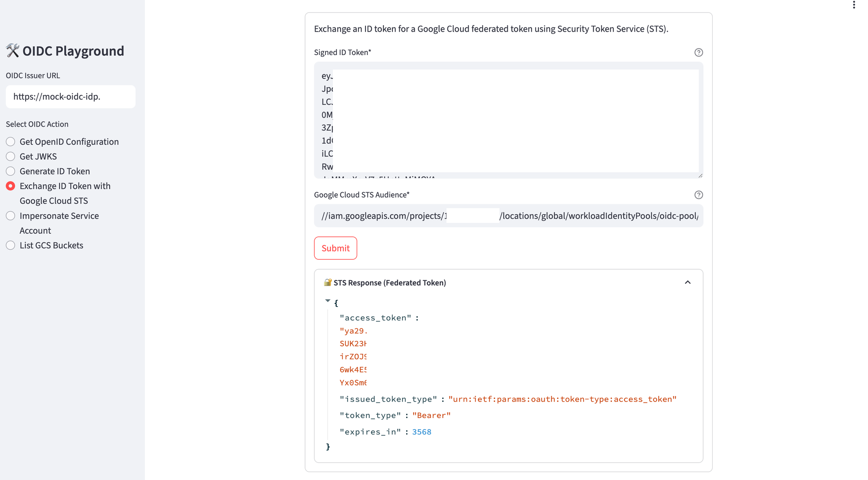Click the Google Cloud STS Audience field
The width and height of the screenshot is (868, 480).
click(508, 216)
